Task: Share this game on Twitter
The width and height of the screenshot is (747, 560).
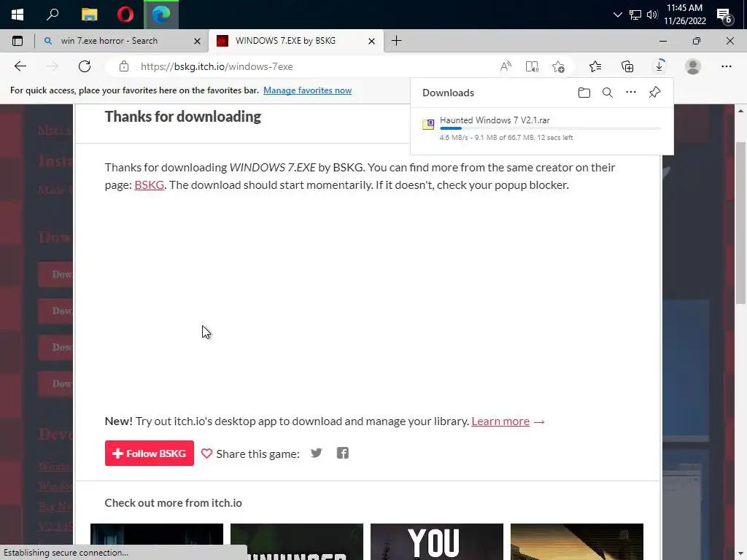Action: 317,453
